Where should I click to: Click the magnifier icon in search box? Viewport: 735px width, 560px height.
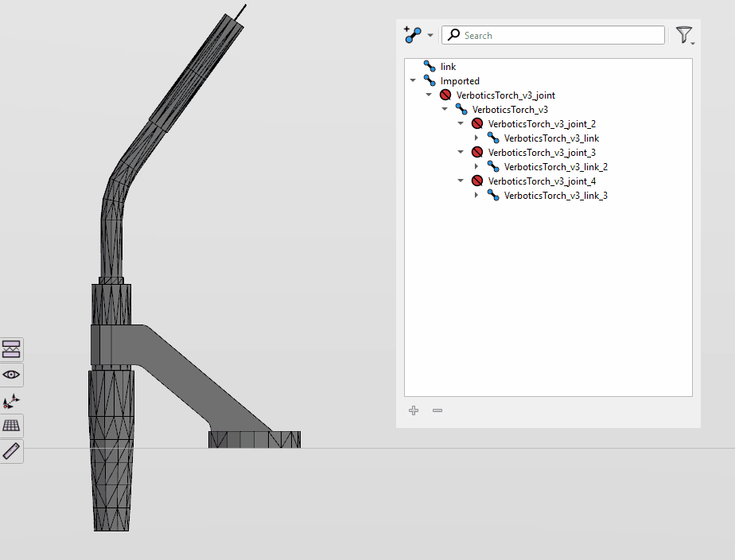453,35
